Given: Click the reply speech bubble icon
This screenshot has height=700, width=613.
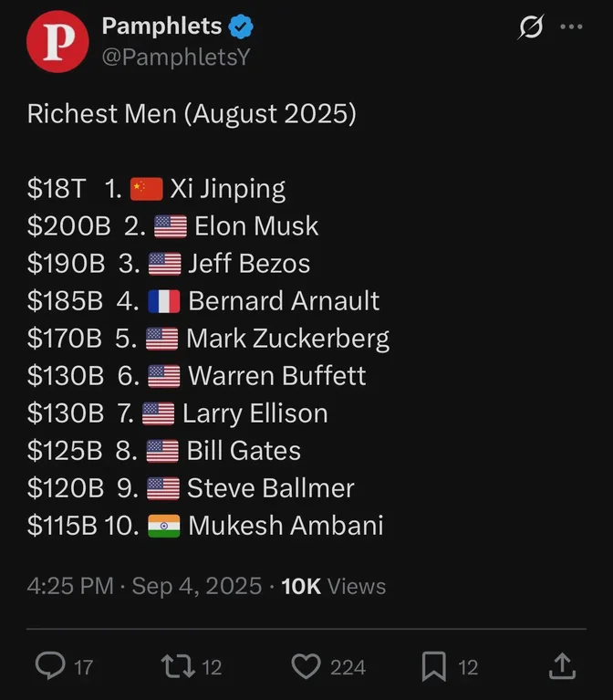Looking at the screenshot, I should tap(50, 665).
